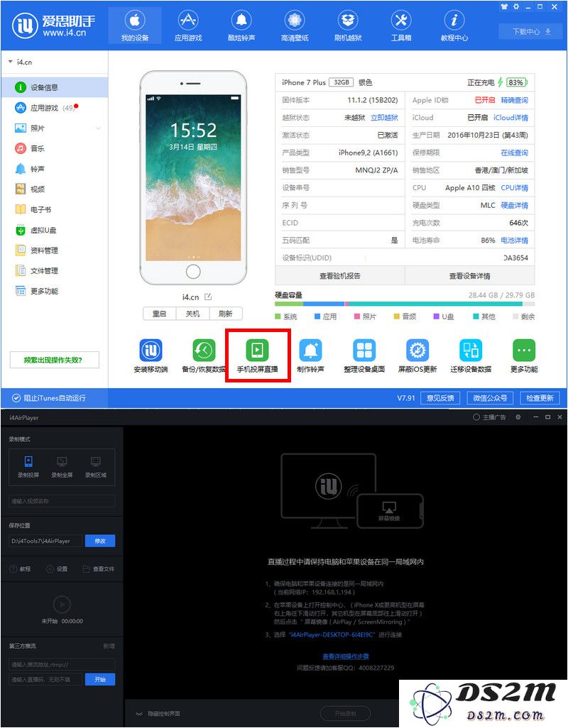
Task: Click 刷新 refresh button
Action: tap(226, 314)
